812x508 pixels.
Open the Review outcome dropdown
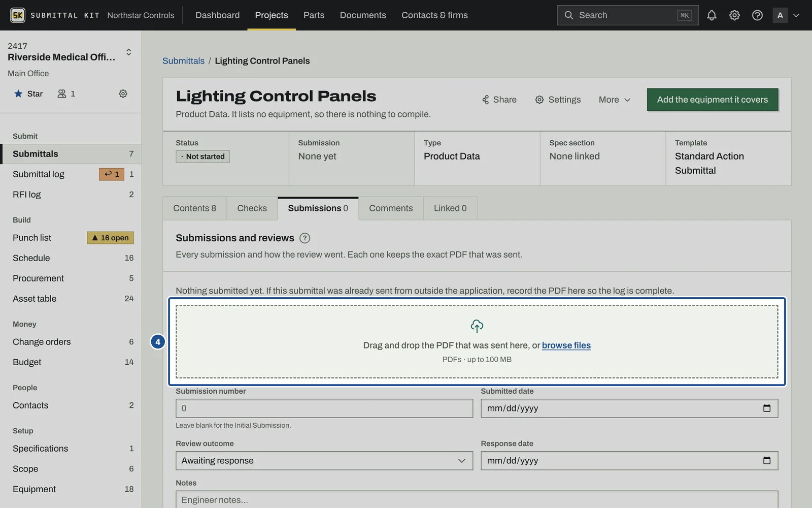click(x=324, y=461)
